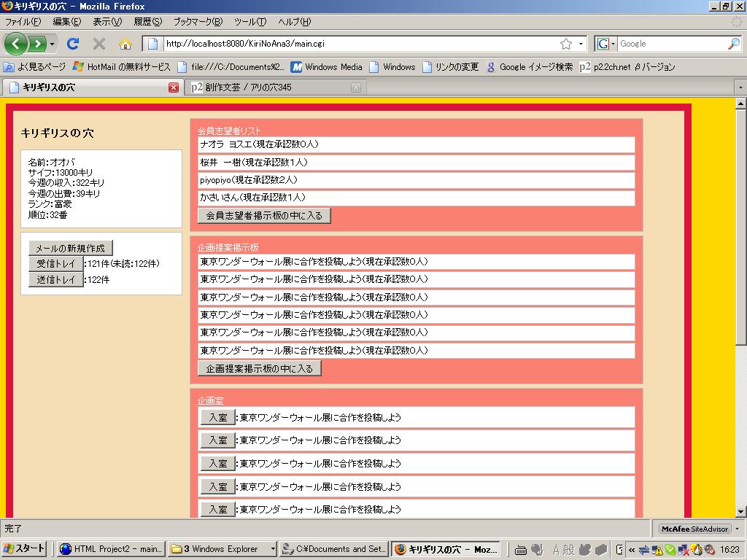Open the file:///C:/Documents bookmark

point(231,67)
